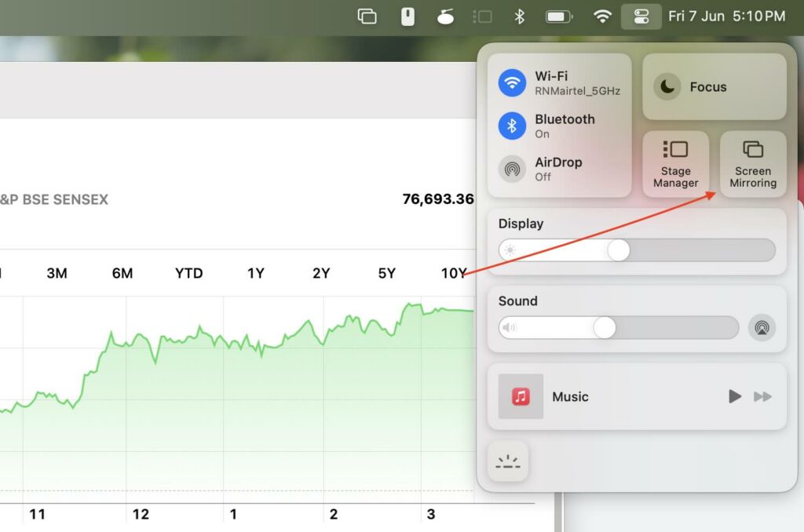Open Stage Manager tile
The height and width of the screenshot is (532, 804).
coord(675,164)
